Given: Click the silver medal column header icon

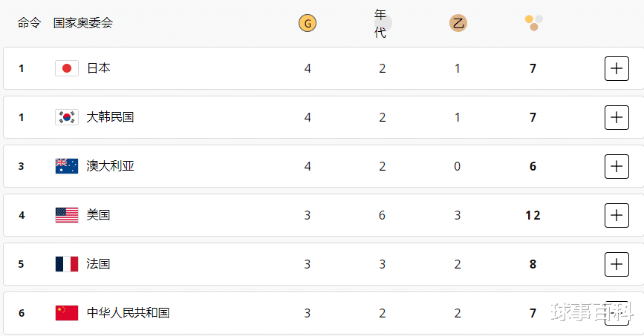Looking at the screenshot, I should [383, 23].
